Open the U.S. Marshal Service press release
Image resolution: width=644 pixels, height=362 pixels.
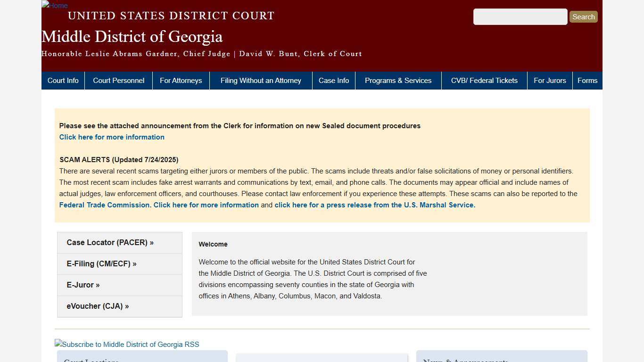tap(374, 205)
